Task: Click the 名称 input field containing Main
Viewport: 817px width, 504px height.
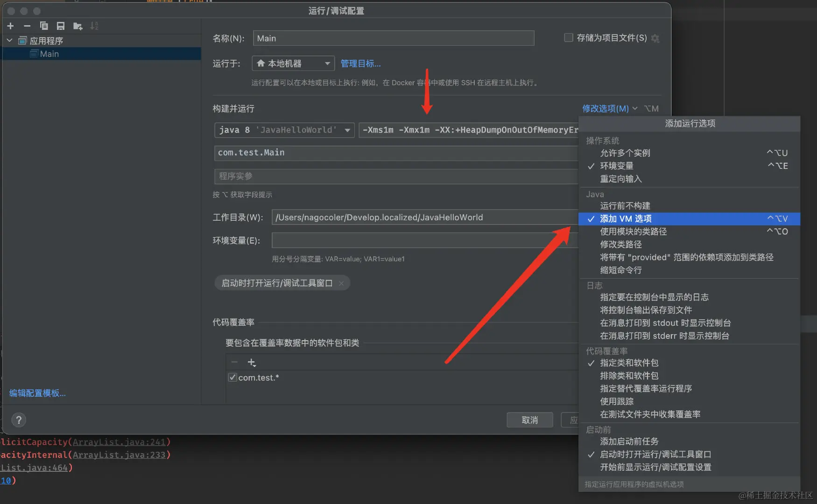Action: click(394, 38)
